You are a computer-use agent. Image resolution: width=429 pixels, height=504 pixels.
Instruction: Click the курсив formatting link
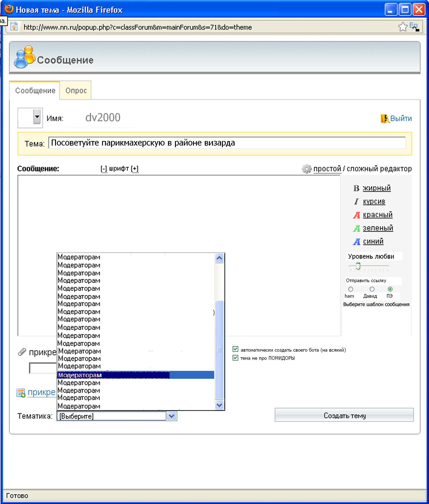tap(374, 201)
